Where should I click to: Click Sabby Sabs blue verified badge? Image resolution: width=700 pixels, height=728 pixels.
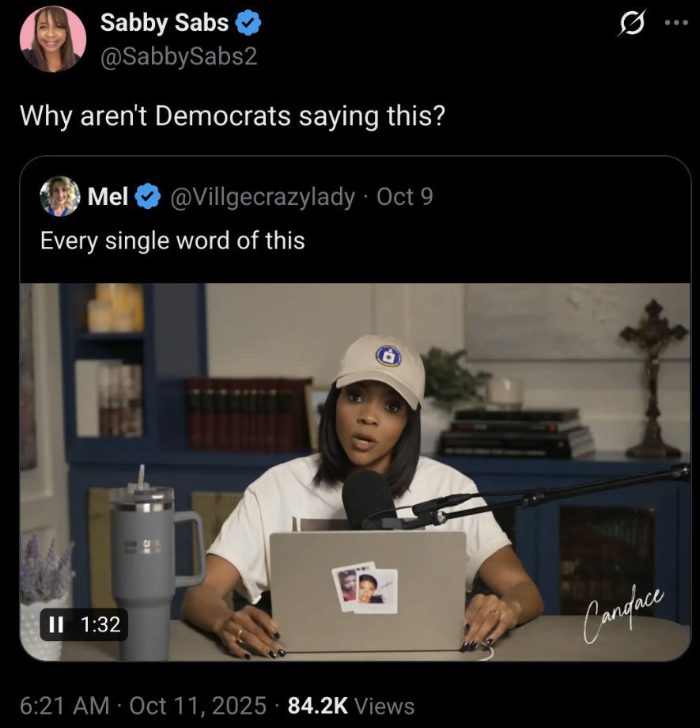coord(249,25)
